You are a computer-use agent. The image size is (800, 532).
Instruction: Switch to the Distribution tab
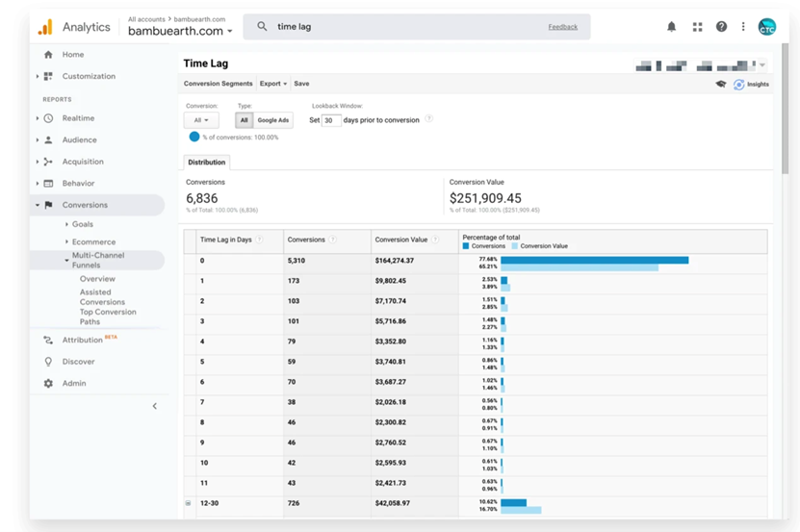point(207,163)
